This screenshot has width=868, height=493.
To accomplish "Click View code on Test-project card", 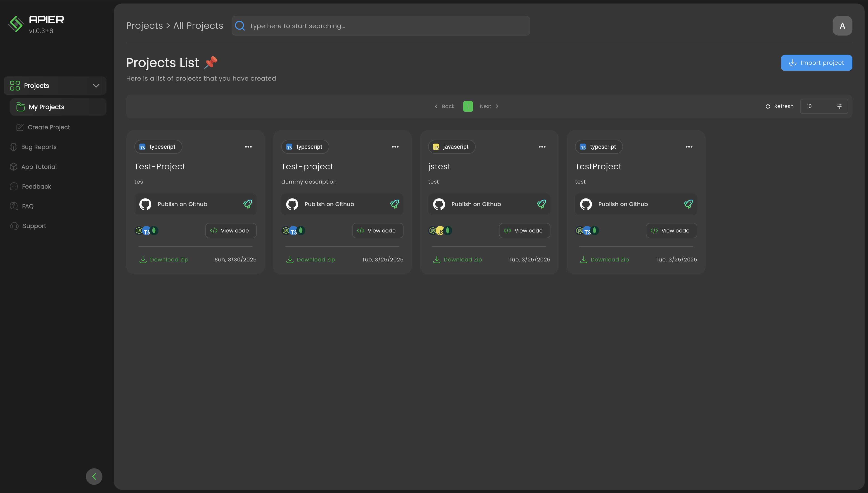I will pos(377,231).
